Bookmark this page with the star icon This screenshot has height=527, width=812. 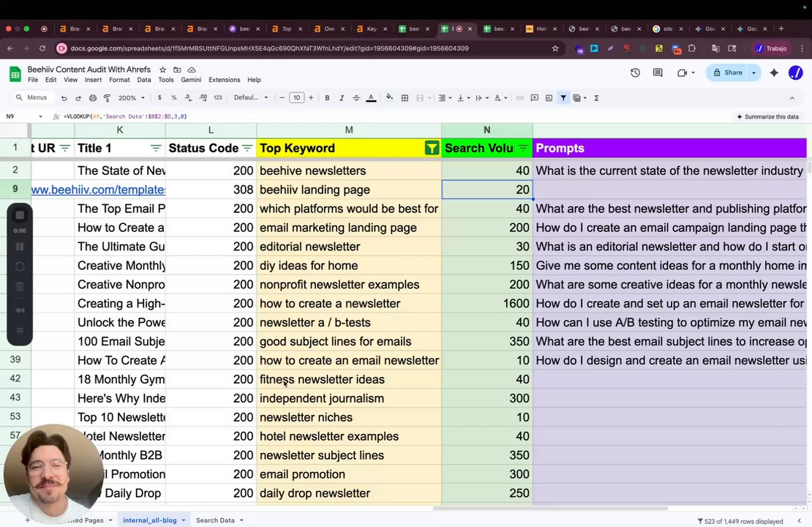tap(555, 48)
